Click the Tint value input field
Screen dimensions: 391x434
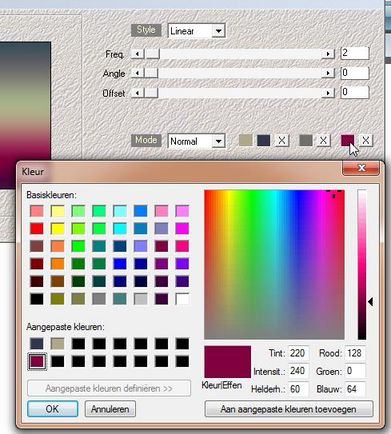(298, 353)
